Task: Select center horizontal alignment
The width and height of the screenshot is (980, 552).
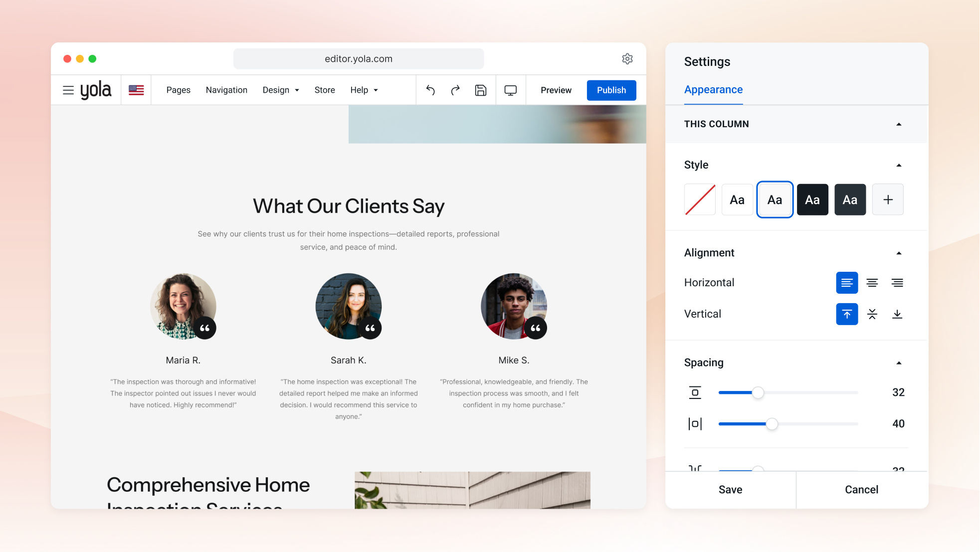Action: coord(872,283)
